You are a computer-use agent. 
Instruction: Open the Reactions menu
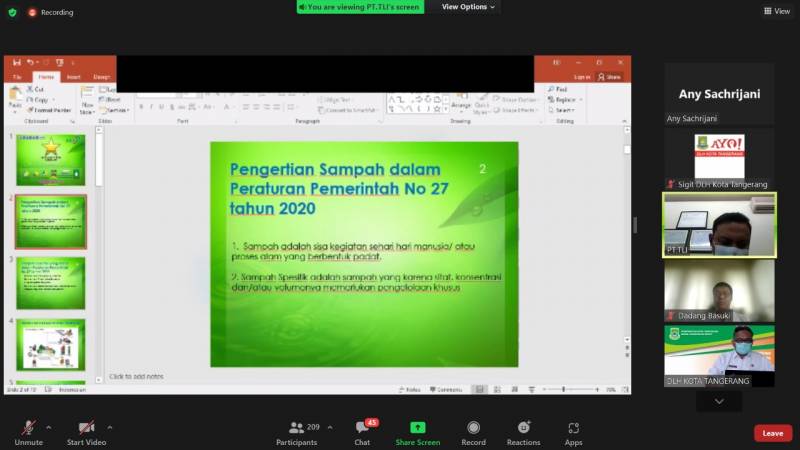pyautogui.click(x=523, y=428)
